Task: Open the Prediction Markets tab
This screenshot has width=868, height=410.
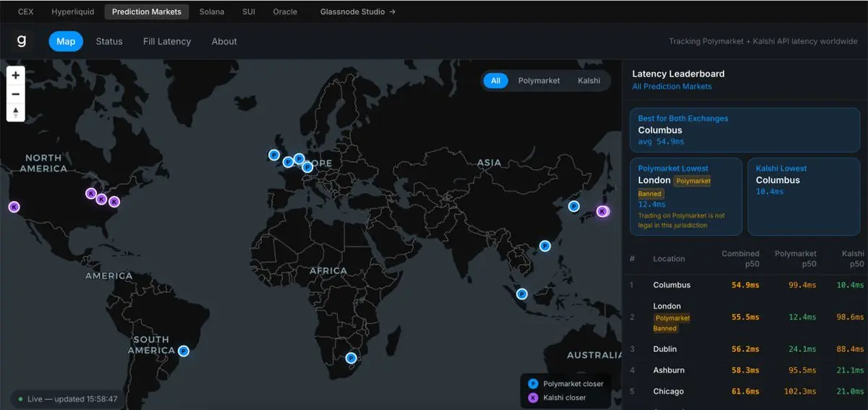Action: 147,12
